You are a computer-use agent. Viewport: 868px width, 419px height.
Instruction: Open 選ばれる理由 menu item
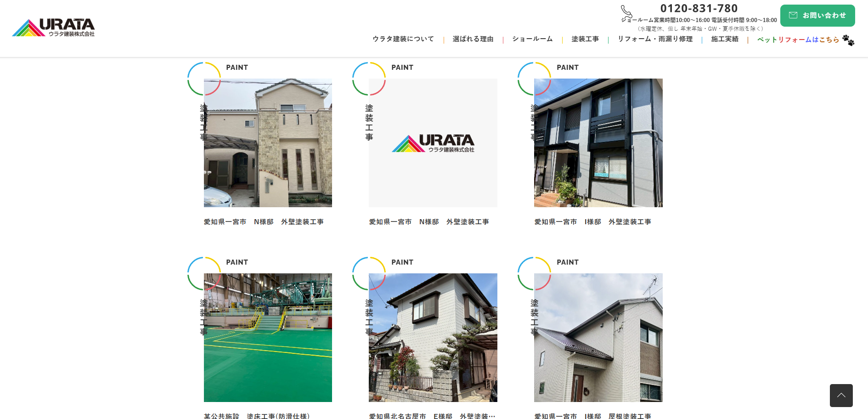coord(473,39)
